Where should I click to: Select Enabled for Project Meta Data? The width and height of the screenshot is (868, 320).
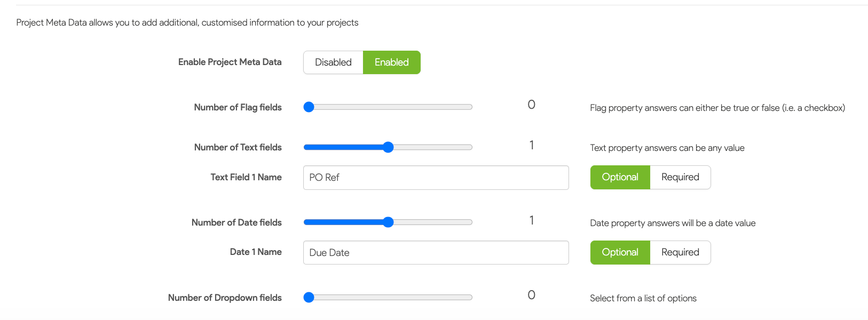click(x=392, y=62)
